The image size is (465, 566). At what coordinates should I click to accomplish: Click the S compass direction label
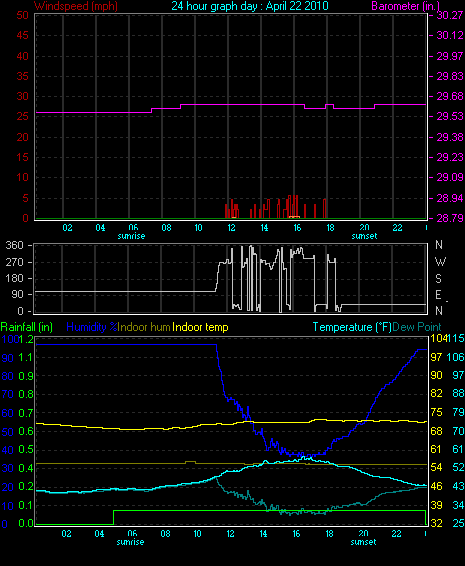click(438, 278)
